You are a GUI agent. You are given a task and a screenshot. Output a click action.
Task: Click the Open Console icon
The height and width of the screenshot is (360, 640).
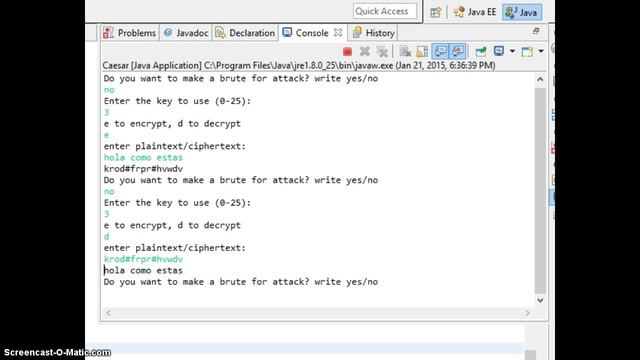point(527,51)
